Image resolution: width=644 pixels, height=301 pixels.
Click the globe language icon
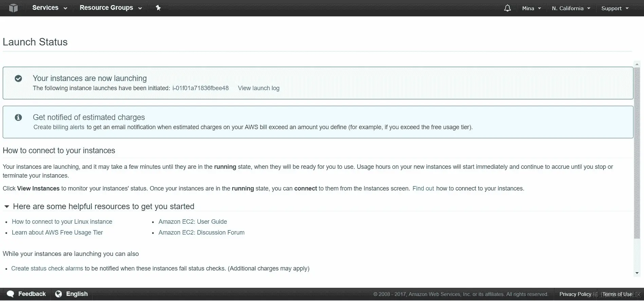point(58,294)
